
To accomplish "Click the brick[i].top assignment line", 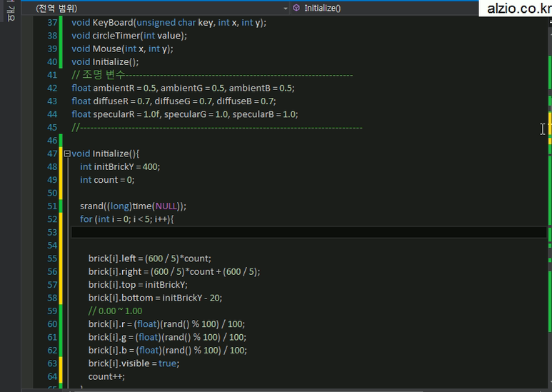I will pyautogui.click(x=138, y=285).
